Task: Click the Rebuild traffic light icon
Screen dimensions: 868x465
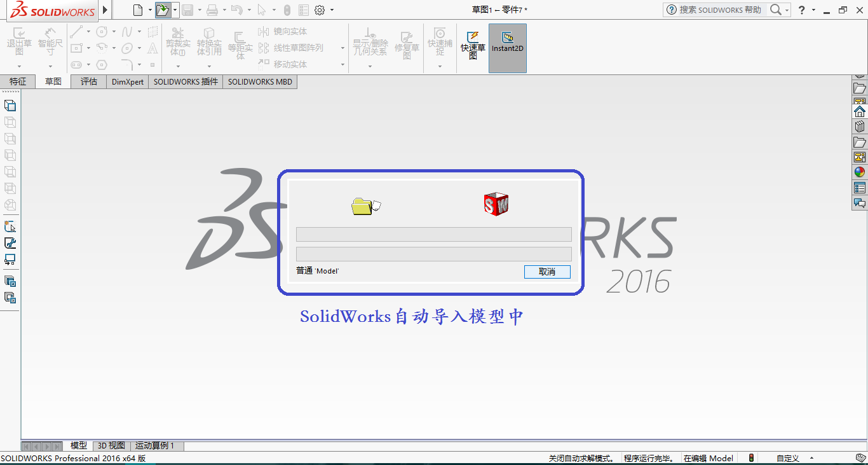Action: tap(287, 10)
